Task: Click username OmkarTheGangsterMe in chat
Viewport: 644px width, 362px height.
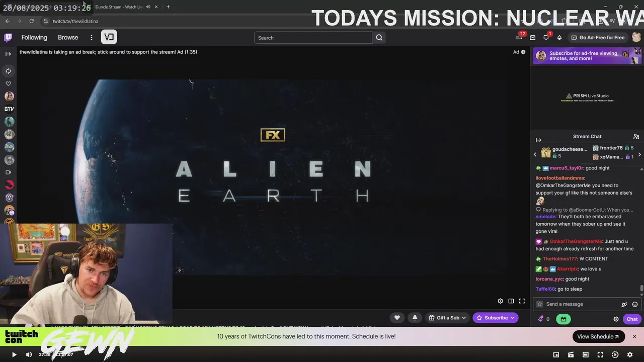Action: (576, 241)
